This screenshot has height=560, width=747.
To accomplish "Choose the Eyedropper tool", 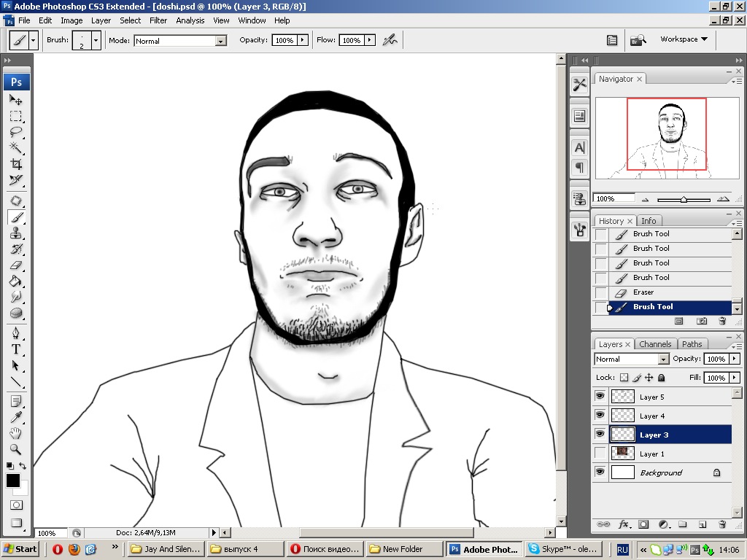I will (16, 417).
